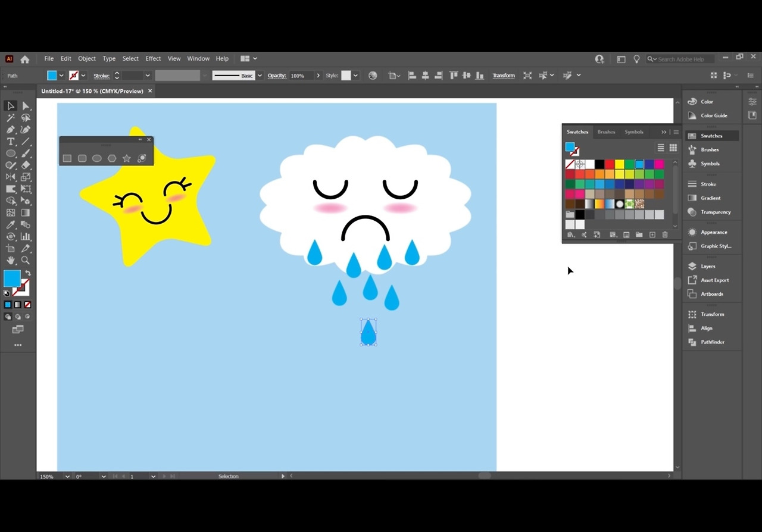Choose the magenta swatch in the top row

pyautogui.click(x=659, y=164)
